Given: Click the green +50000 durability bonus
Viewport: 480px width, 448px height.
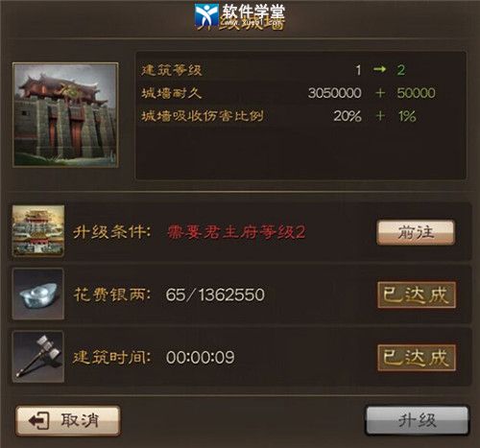Looking at the screenshot, I should click(x=405, y=93).
